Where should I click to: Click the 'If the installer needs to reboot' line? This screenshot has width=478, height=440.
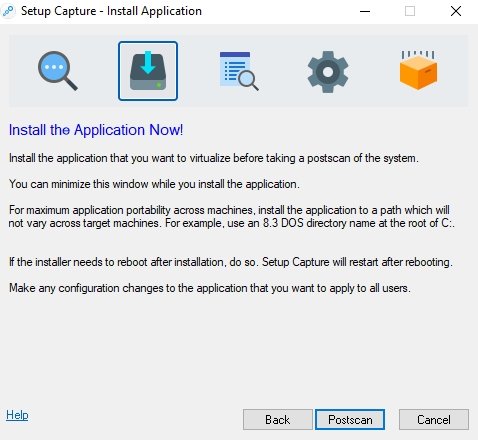[x=231, y=262]
